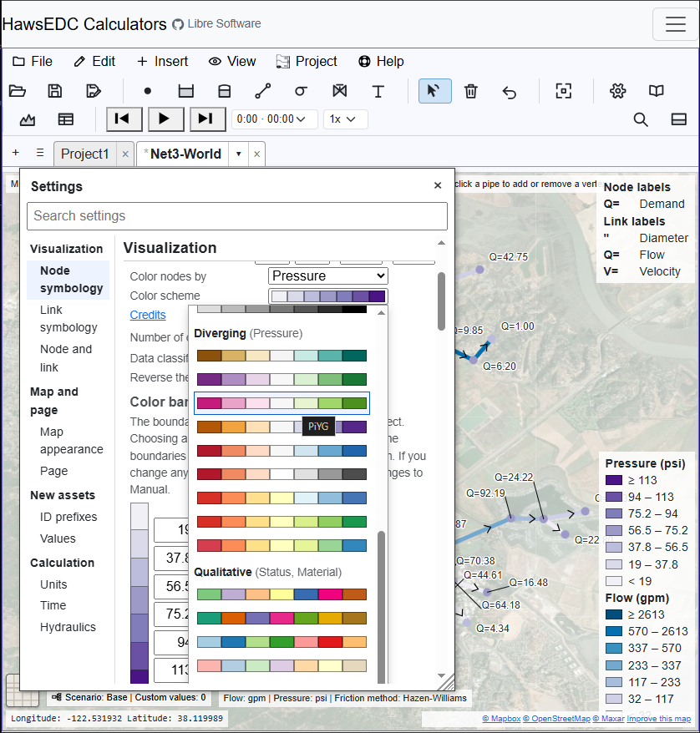Open the 0:00 time step dropdown
The height and width of the screenshot is (733, 700).
(x=275, y=119)
